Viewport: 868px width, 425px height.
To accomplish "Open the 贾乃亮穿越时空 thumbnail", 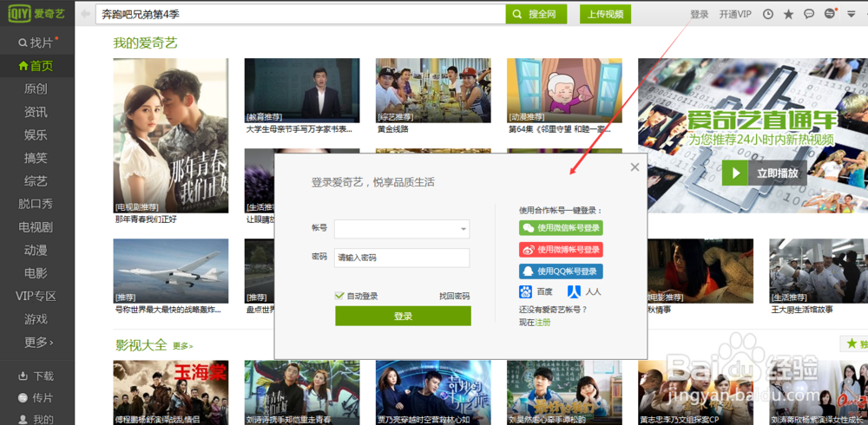I will pyautogui.click(x=433, y=392).
